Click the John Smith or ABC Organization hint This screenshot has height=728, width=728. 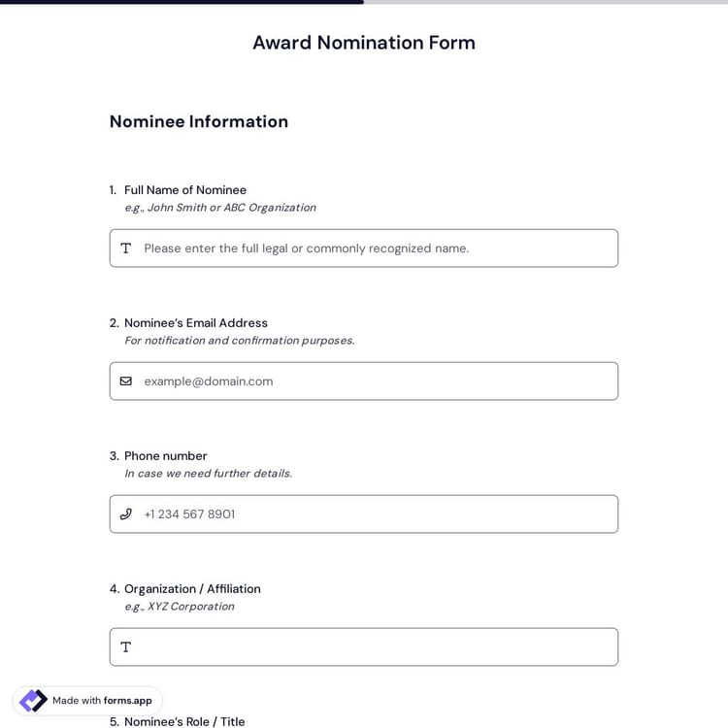(x=220, y=208)
